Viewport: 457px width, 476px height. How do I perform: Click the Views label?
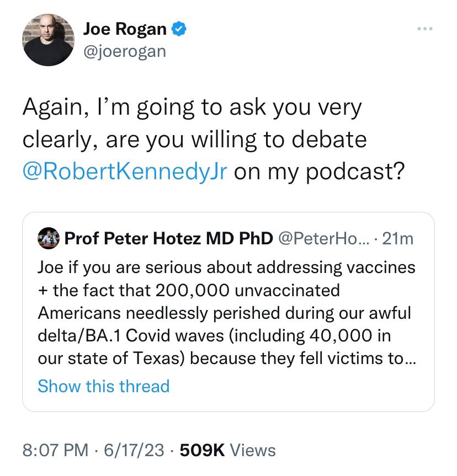click(x=252, y=450)
